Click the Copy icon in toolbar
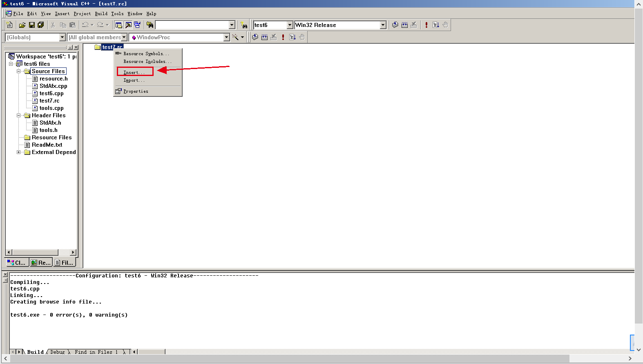Viewport: 643px width, 364px height. pyautogui.click(x=63, y=25)
